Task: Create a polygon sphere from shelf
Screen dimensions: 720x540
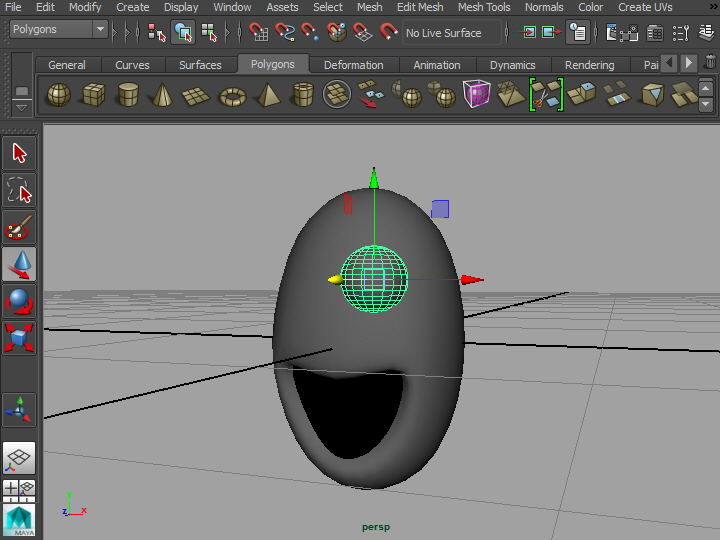Action: pyautogui.click(x=59, y=96)
